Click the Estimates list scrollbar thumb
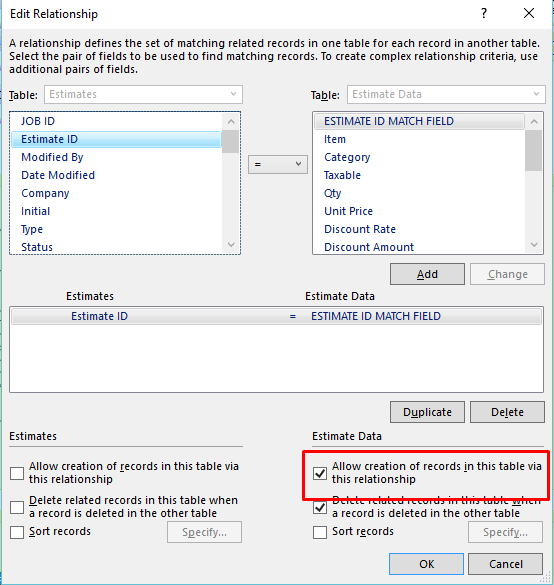The height and width of the screenshot is (585, 554). [x=231, y=141]
